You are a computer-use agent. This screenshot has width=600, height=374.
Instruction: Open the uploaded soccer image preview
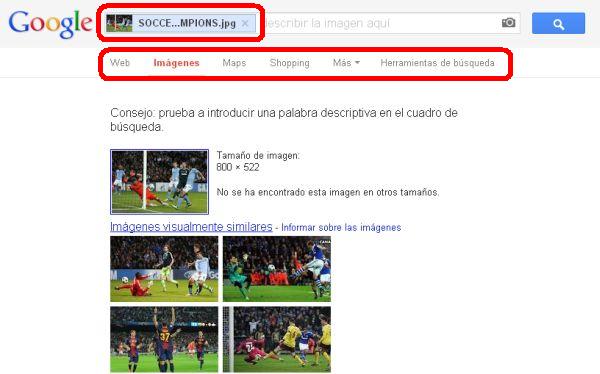pos(160,182)
